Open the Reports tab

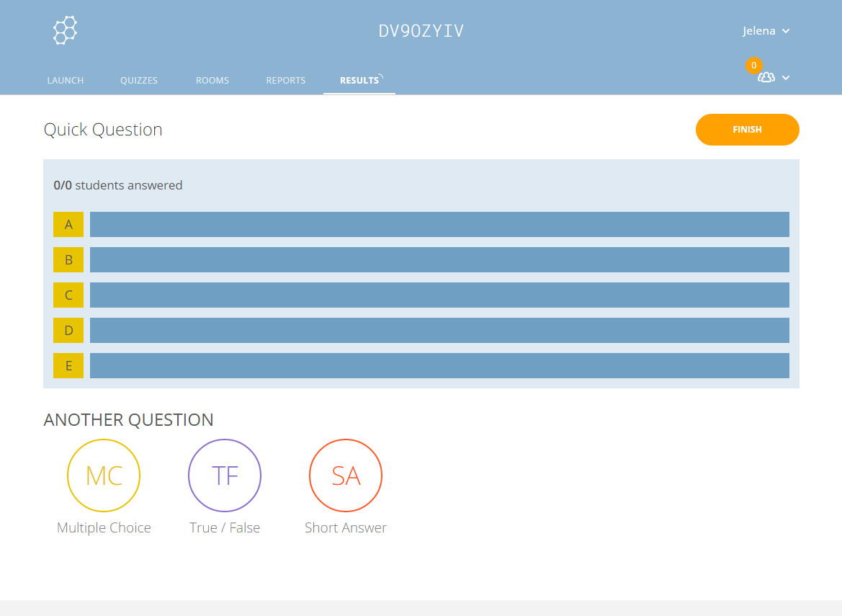(286, 81)
